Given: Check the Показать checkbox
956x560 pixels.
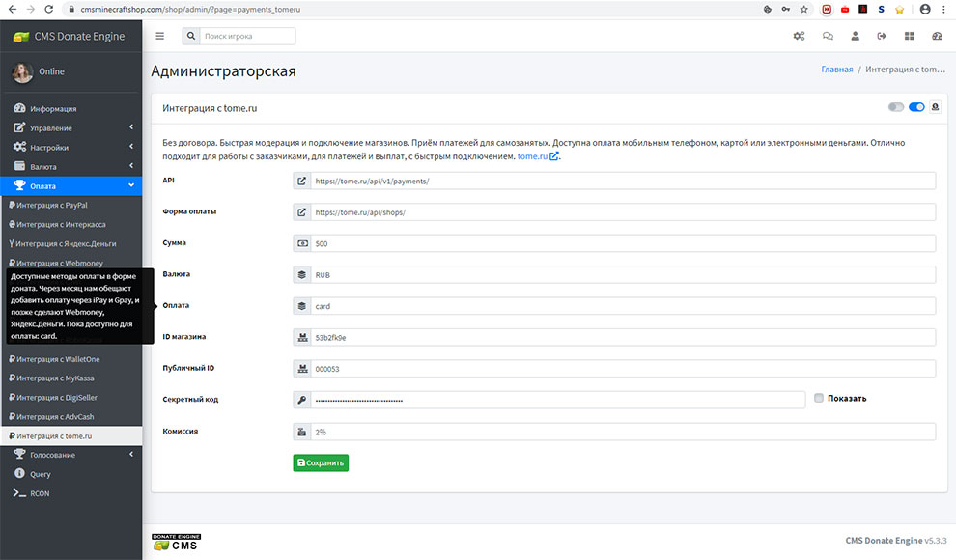Looking at the screenshot, I should tap(819, 398).
